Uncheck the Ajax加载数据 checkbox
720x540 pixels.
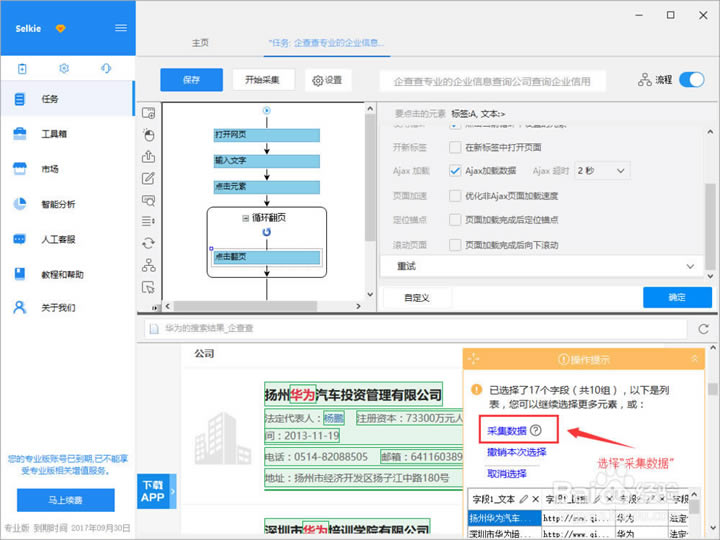[x=456, y=171]
